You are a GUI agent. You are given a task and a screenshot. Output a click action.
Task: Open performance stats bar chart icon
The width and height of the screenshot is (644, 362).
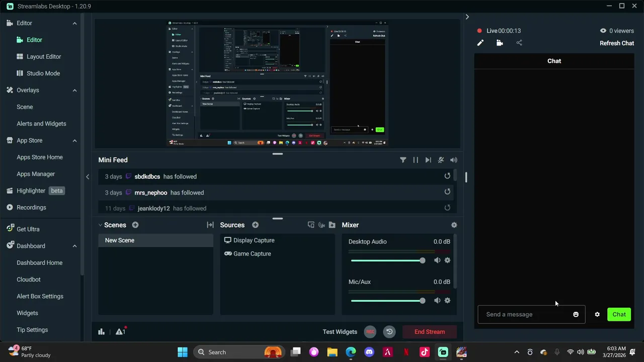pos(101,331)
